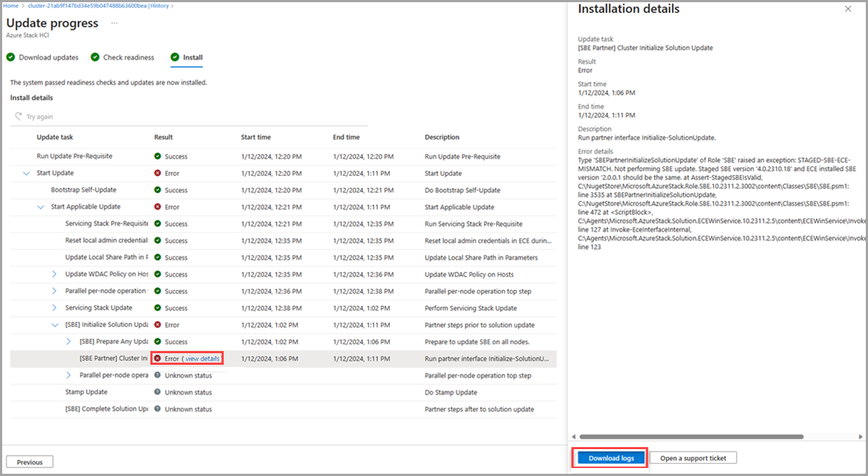Screen dimensions: 868x476
Task: Select the Stamp Update task row
Action: coord(283,392)
